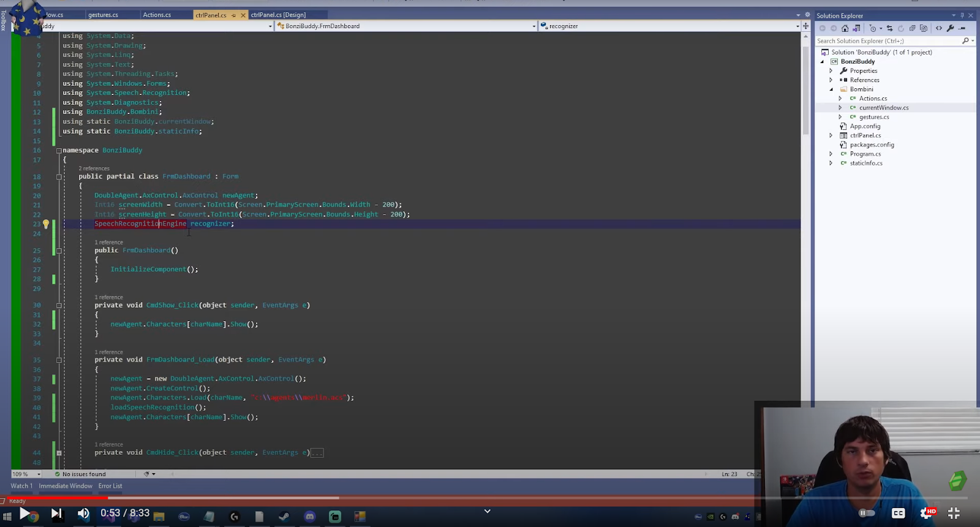
Task: Switch to the Actions.cs tab
Action: (157, 15)
